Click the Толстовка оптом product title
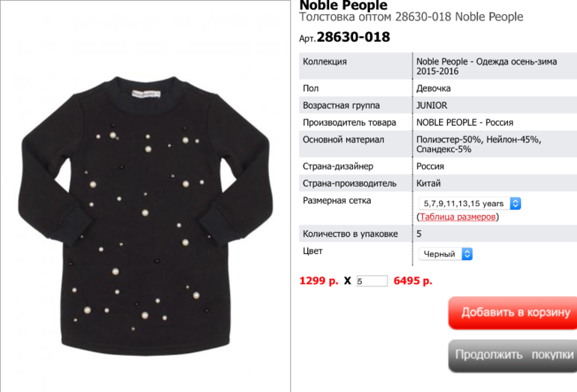The height and width of the screenshot is (392, 577). pyautogui.click(x=411, y=17)
